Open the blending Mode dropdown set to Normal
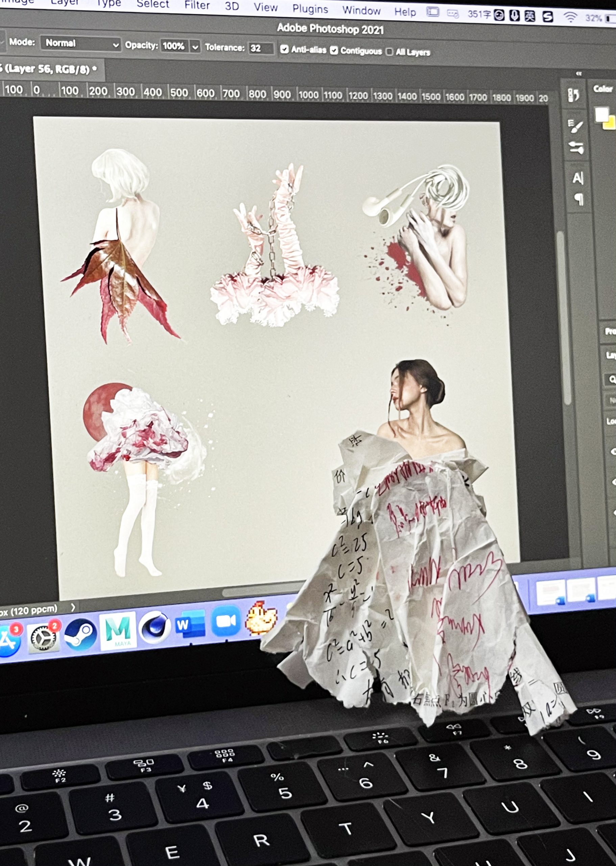616x866 pixels. coord(80,44)
